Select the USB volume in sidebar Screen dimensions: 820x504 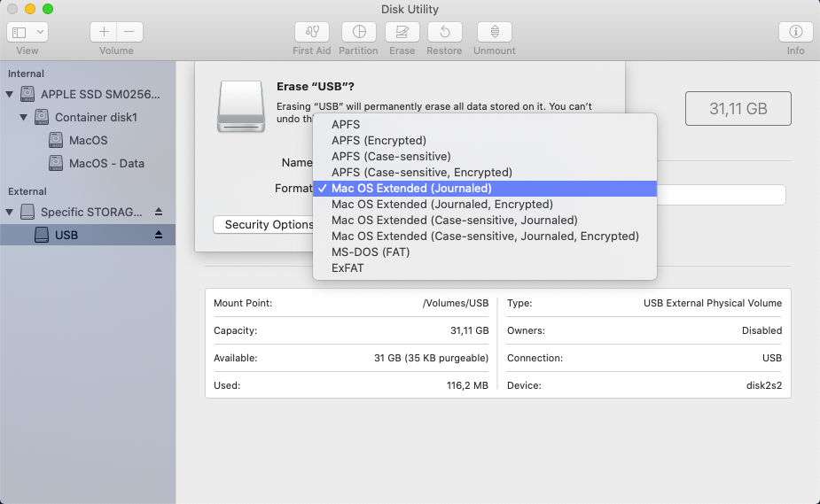coord(88,235)
